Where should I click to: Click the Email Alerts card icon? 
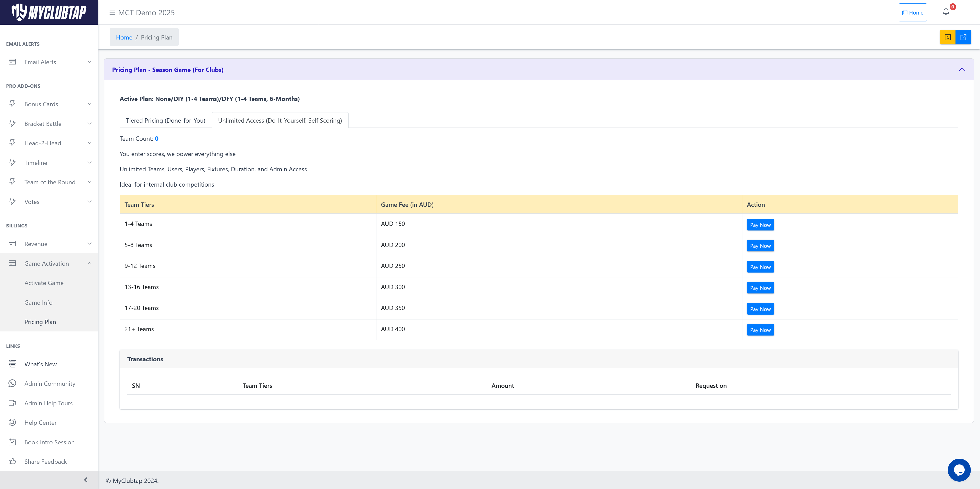tap(12, 61)
